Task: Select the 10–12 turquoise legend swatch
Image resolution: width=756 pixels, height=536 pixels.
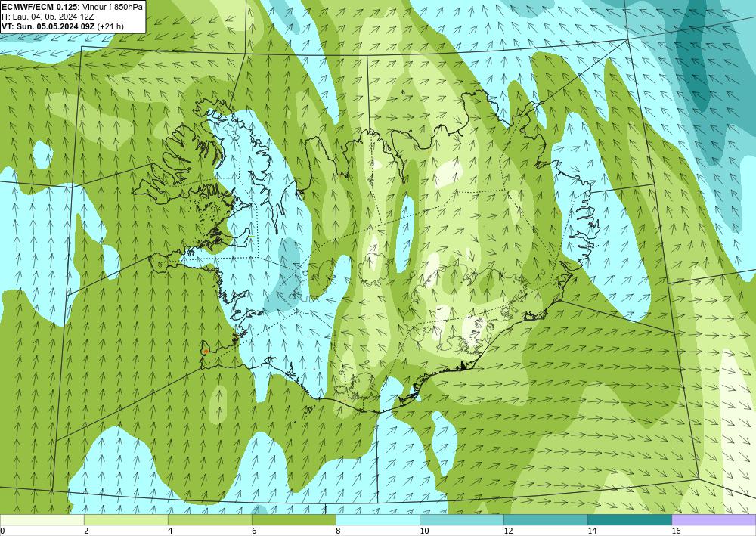Action: tap(462, 519)
